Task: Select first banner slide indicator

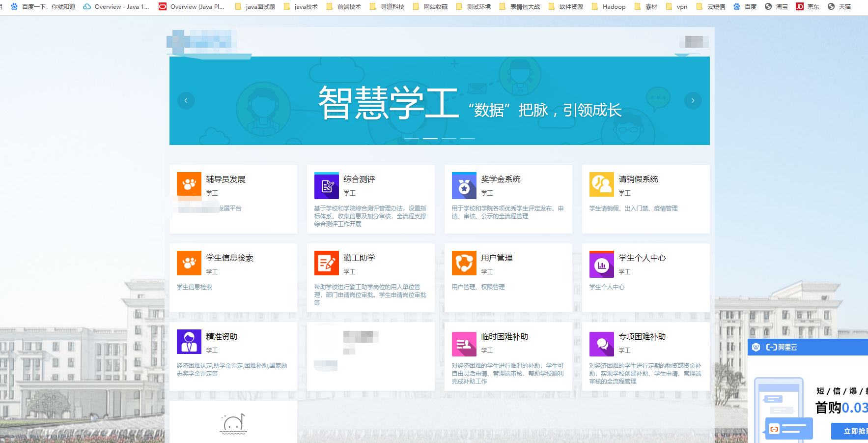Action: pyautogui.click(x=411, y=139)
